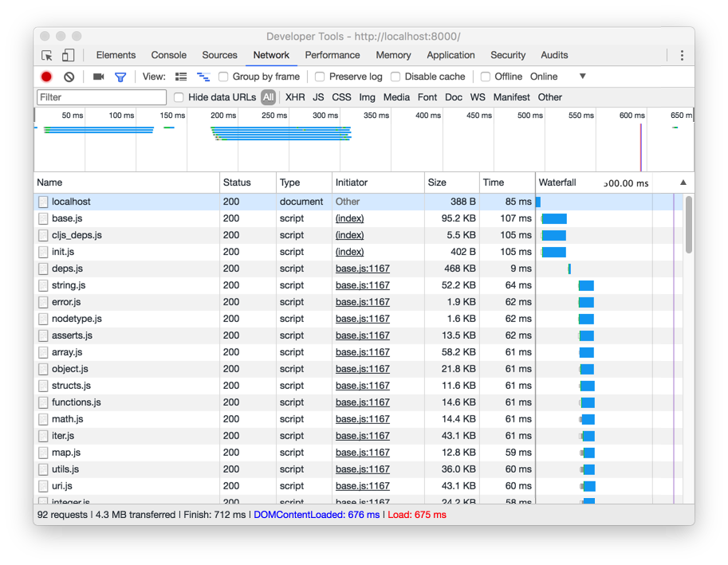Click the object.js file icon

(43, 369)
